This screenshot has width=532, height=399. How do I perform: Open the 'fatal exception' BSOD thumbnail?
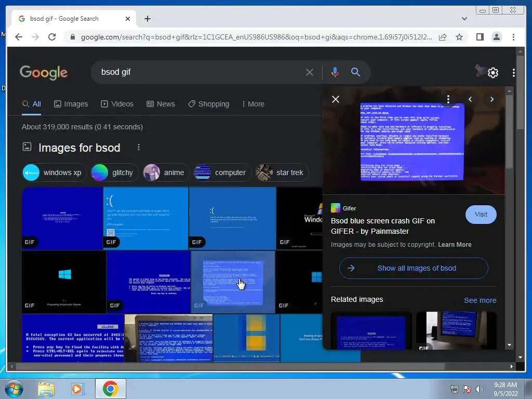coord(73,338)
